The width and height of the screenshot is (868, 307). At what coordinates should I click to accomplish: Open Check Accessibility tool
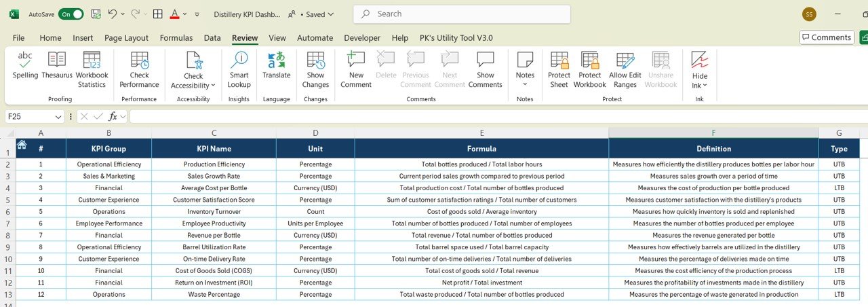tap(193, 70)
